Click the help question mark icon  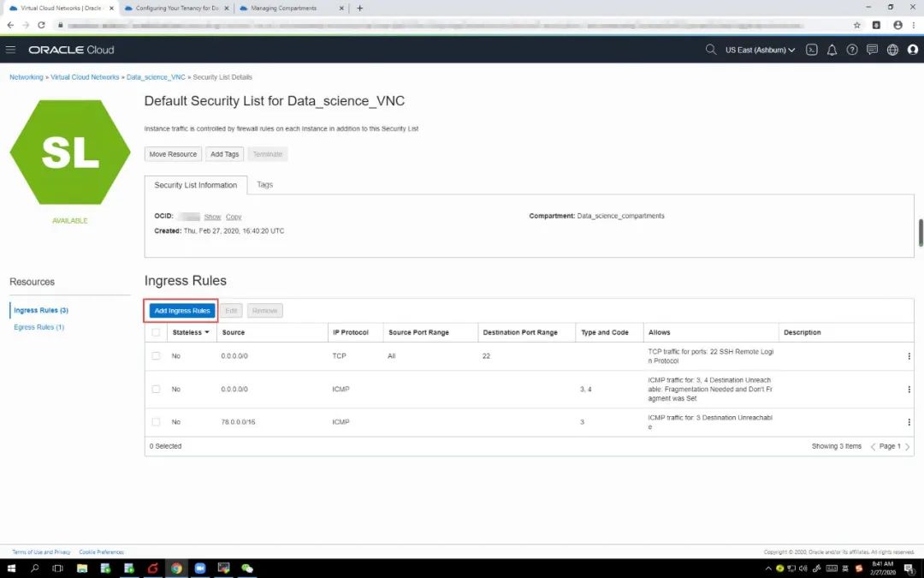coord(852,50)
